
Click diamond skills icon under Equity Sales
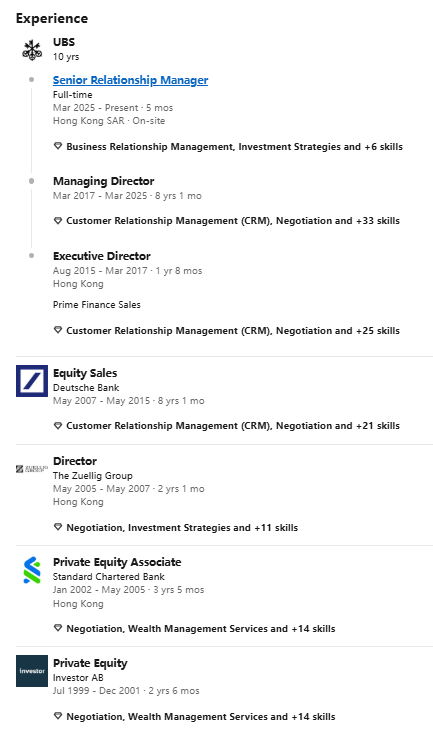[x=58, y=426]
